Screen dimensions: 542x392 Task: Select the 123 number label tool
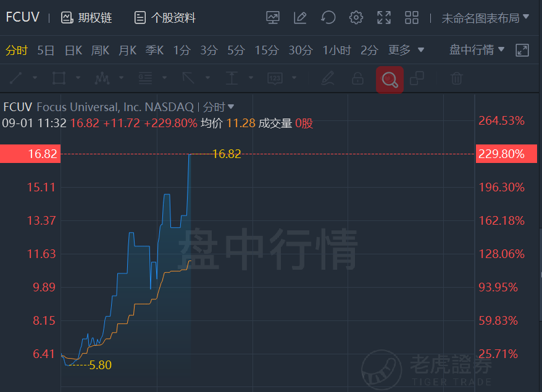click(x=275, y=78)
